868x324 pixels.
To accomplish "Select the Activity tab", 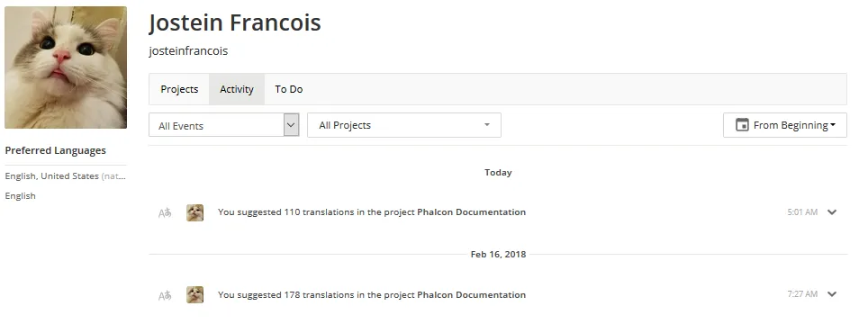I will 237,89.
